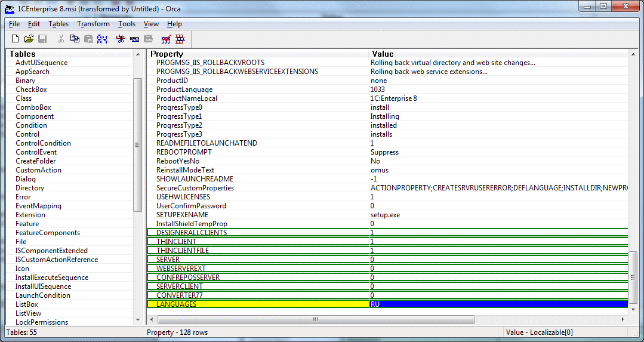Click the New file toolbar icon
The height and width of the screenshot is (342, 644).
point(16,39)
